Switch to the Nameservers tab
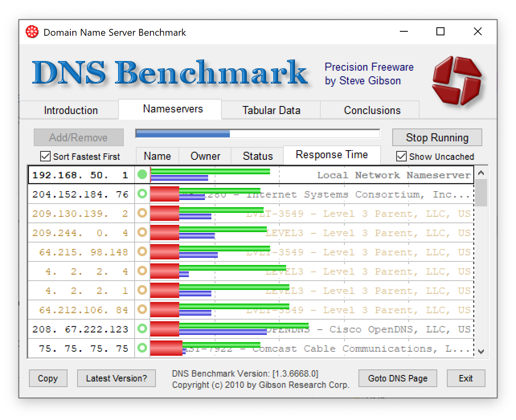The height and width of the screenshot is (420, 516). [170, 109]
